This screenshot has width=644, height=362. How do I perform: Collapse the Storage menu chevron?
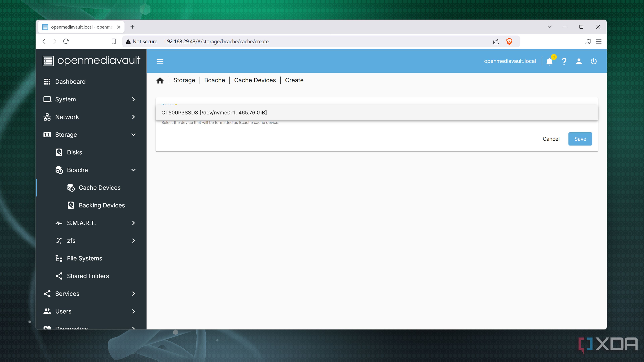pyautogui.click(x=133, y=135)
